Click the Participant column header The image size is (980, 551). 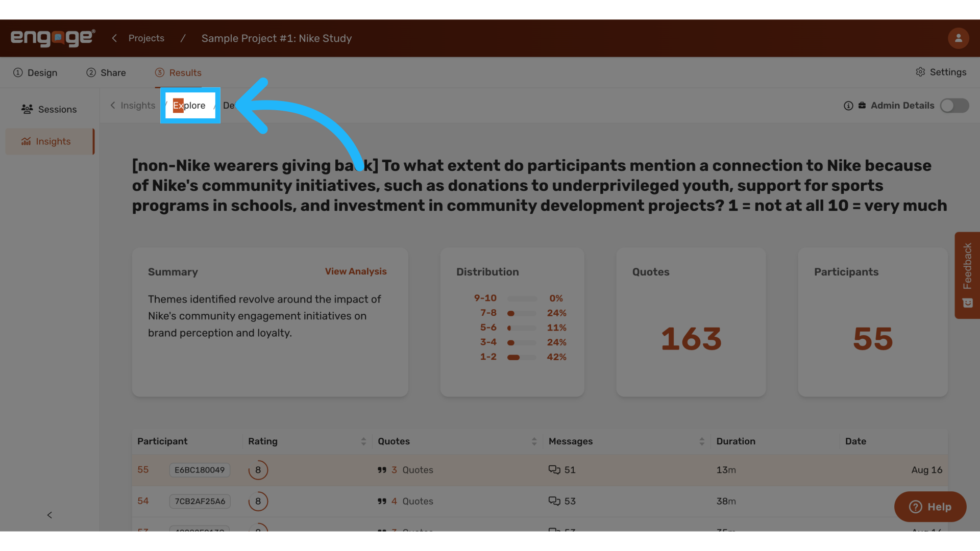[162, 441]
